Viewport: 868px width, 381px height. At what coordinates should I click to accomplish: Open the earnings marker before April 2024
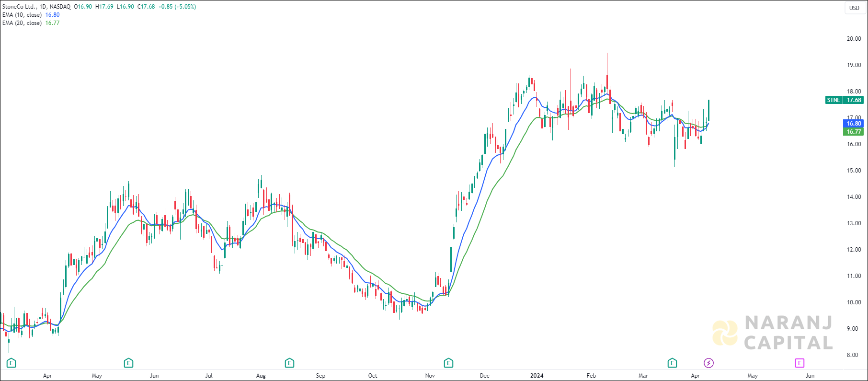[x=673, y=363]
